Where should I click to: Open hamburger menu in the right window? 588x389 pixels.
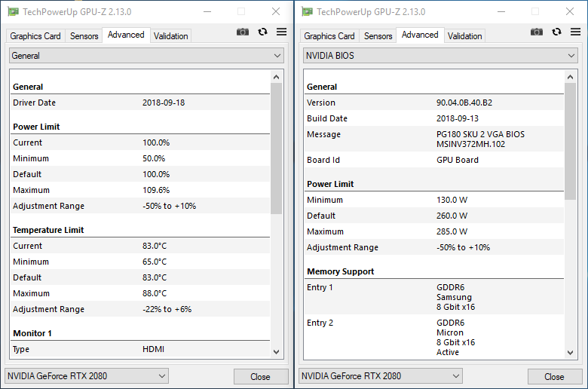[x=575, y=32]
